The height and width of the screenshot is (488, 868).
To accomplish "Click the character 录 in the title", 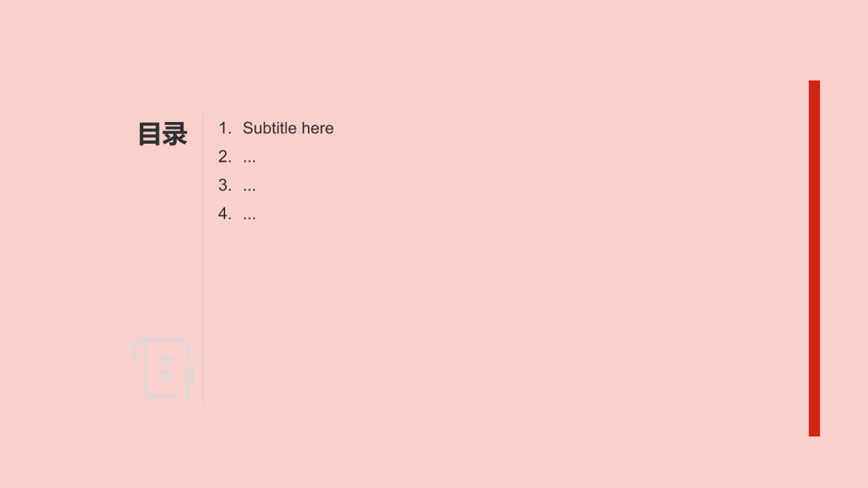I will tap(175, 134).
